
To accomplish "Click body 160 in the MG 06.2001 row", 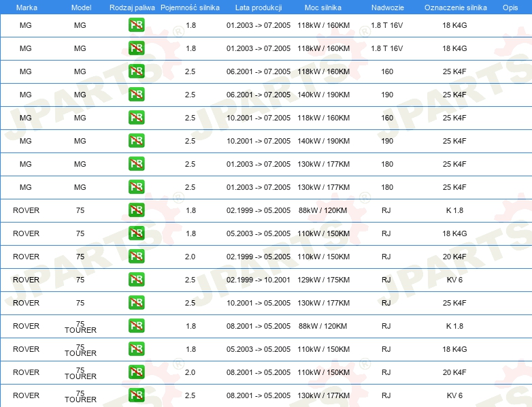I will 387,71.
